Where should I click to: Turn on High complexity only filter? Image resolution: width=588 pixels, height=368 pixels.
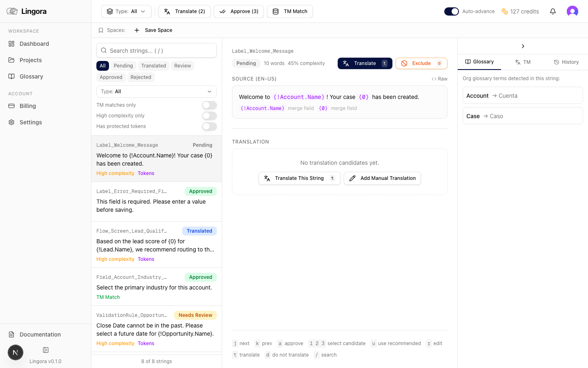[x=209, y=116]
